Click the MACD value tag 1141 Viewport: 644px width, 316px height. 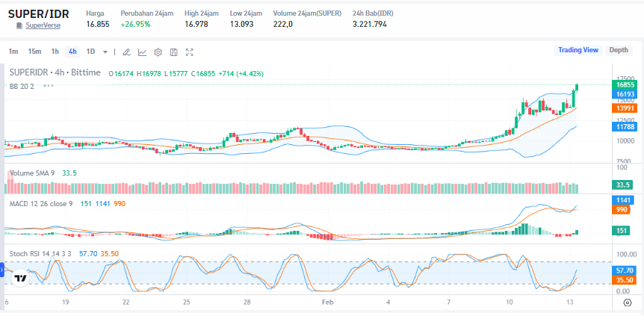point(624,200)
